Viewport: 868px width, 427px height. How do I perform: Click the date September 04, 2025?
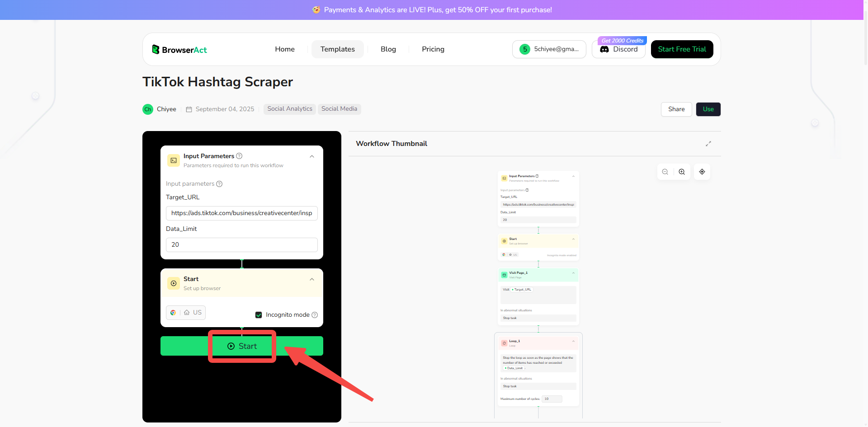click(x=225, y=109)
